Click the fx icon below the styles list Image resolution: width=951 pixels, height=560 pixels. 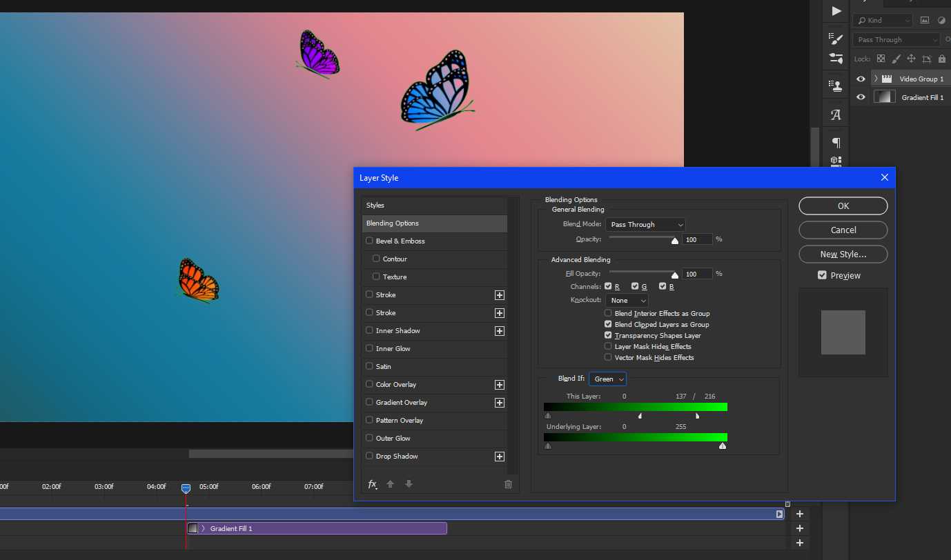371,484
